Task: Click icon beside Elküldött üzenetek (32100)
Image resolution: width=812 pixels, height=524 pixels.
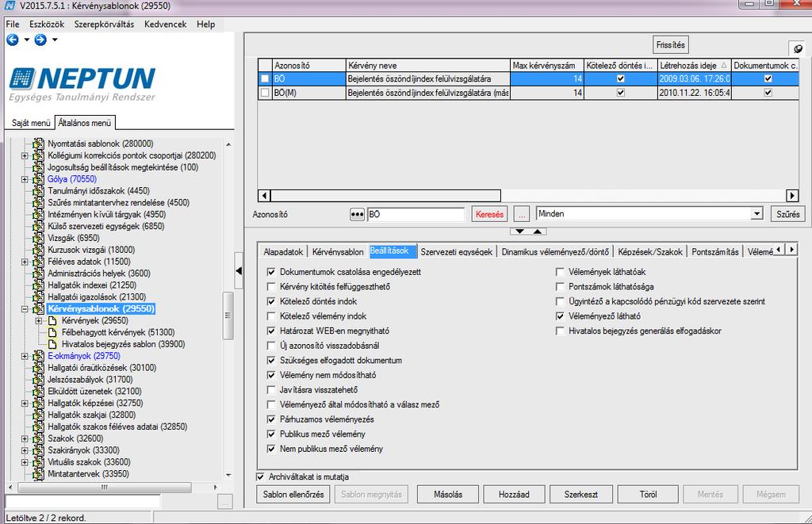Action: tap(38, 392)
